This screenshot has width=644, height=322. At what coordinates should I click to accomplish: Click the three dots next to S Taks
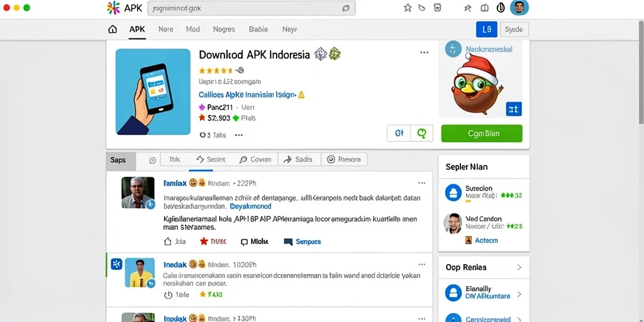point(238,135)
